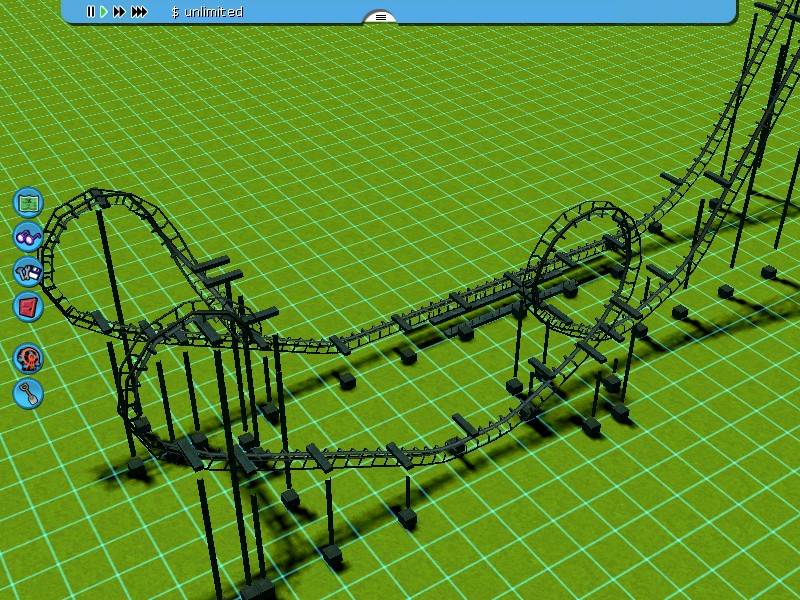
Task: Click the red book icon
Action: coord(28,306)
